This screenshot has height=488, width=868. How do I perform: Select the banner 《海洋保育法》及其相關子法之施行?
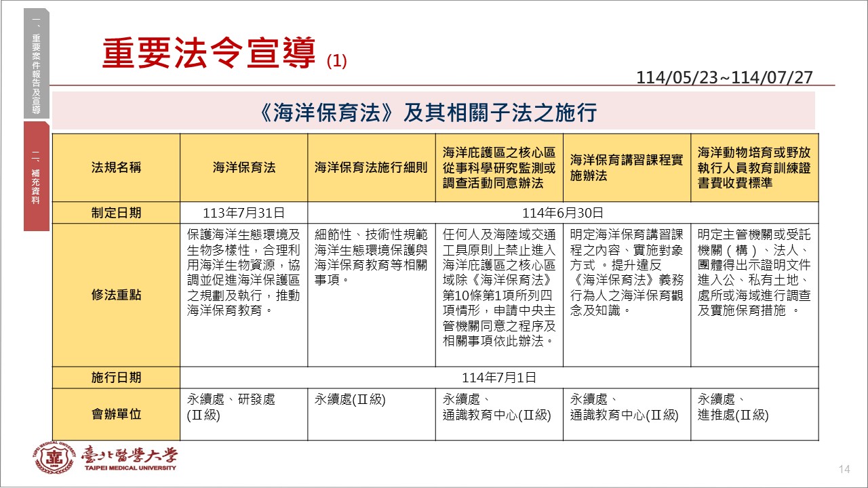click(x=433, y=111)
